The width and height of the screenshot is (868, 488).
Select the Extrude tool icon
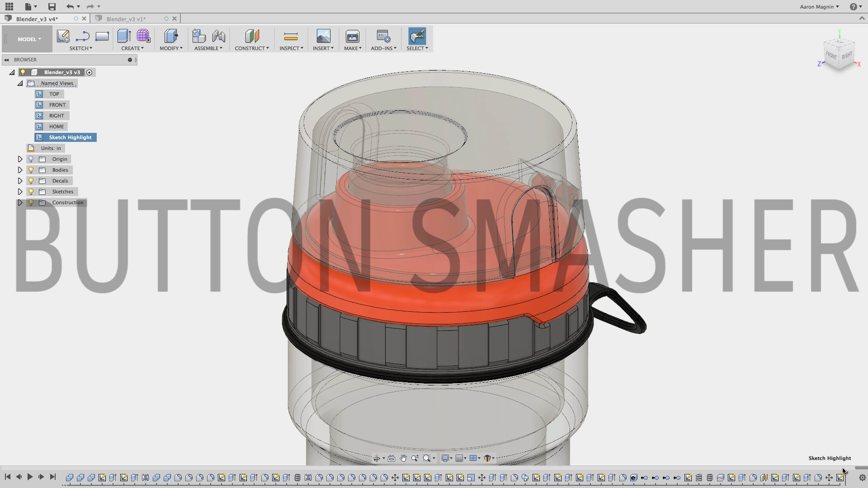(123, 36)
